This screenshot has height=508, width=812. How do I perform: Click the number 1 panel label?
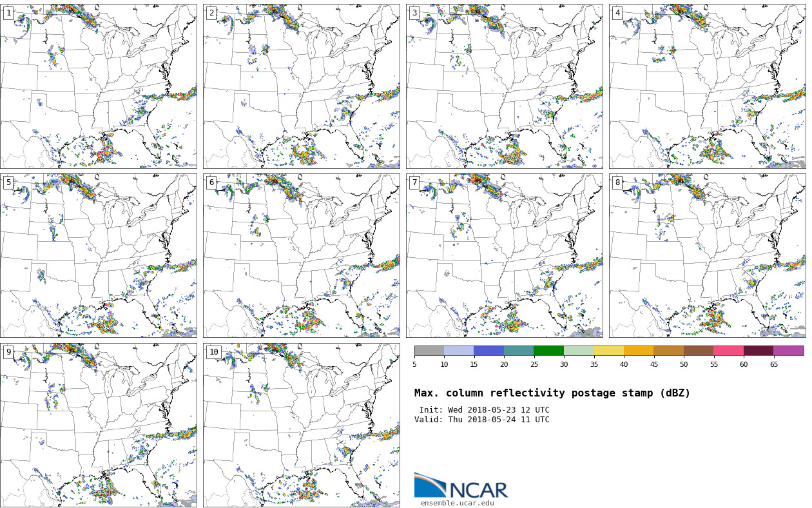click(x=8, y=13)
